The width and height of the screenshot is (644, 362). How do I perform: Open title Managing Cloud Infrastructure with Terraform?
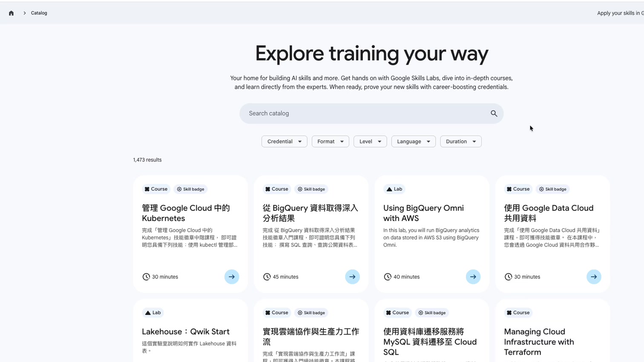[539, 342]
